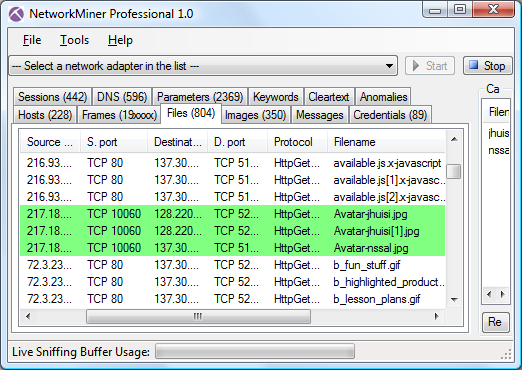Maximize the NetworkMiner window
522x370 pixels.
460,10
